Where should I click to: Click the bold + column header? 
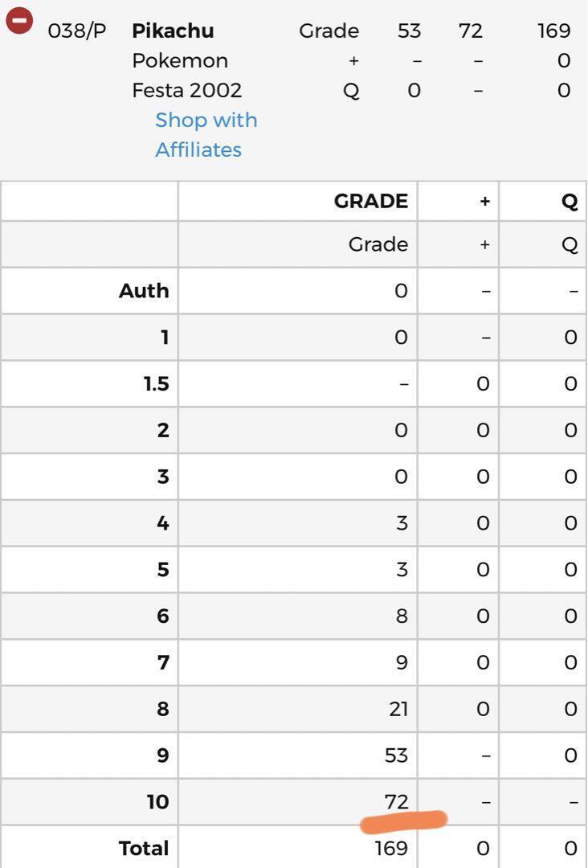[484, 202]
